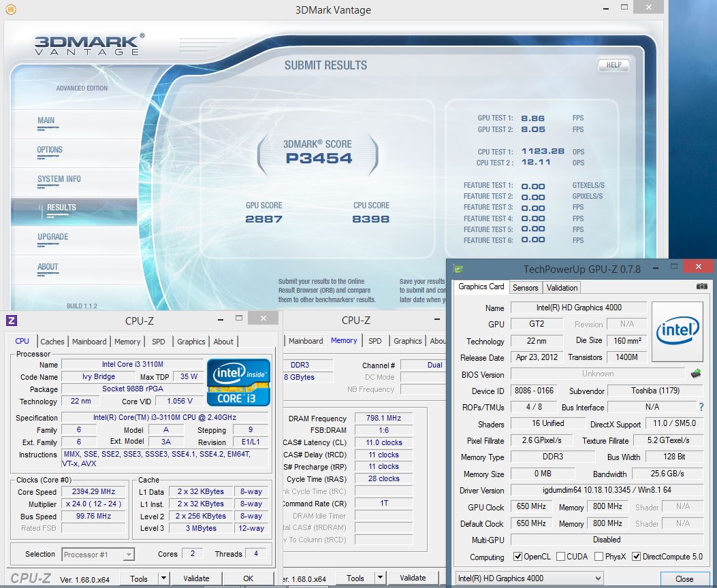
Task: Click the CPU-Z purple Z title icon
Action: (12, 321)
